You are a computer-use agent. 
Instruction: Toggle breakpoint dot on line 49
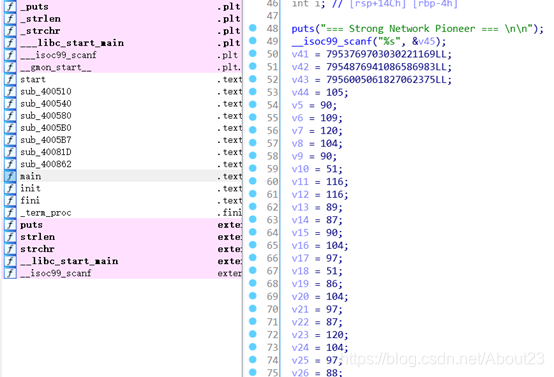[x=253, y=41]
